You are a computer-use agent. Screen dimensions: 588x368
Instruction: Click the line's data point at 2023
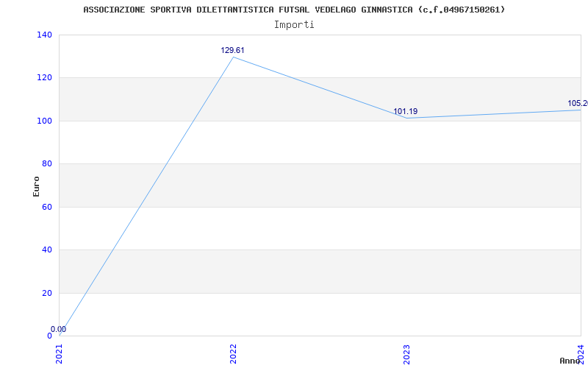pos(407,118)
